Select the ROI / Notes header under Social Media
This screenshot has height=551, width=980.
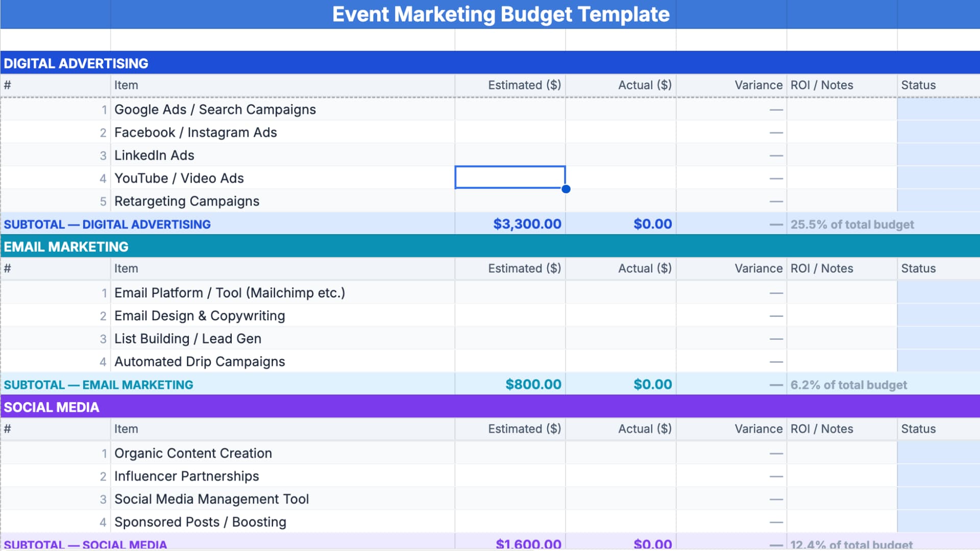point(822,429)
